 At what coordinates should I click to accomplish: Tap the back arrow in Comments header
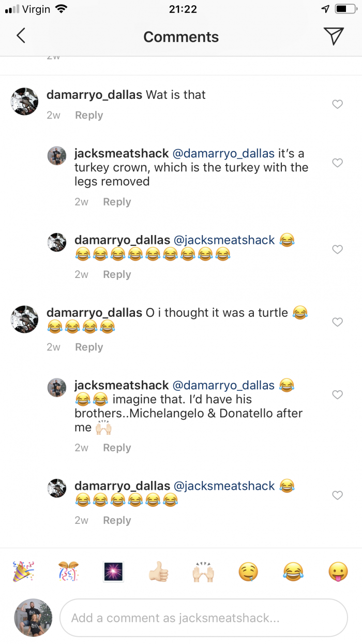pyautogui.click(x=21, y=36)
